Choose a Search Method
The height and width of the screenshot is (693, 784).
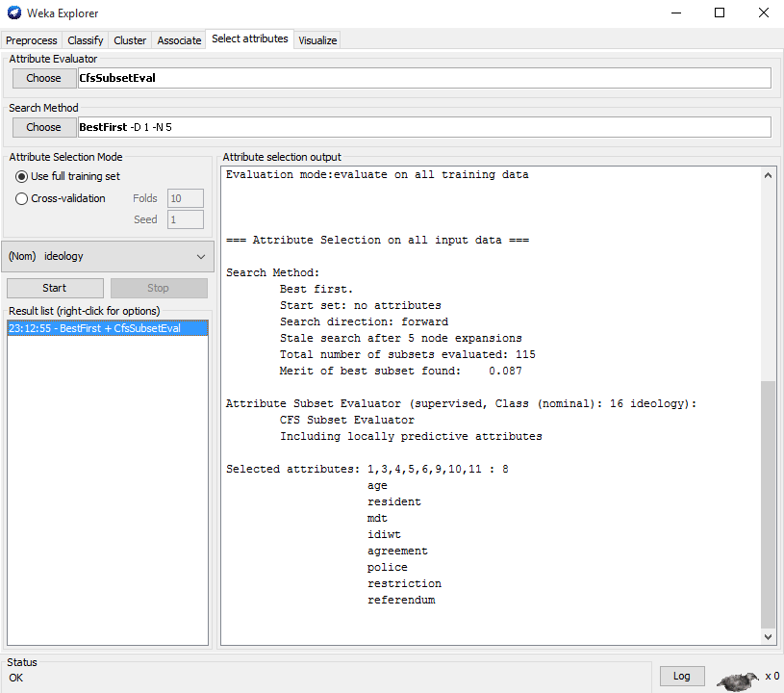click(44, 127)
